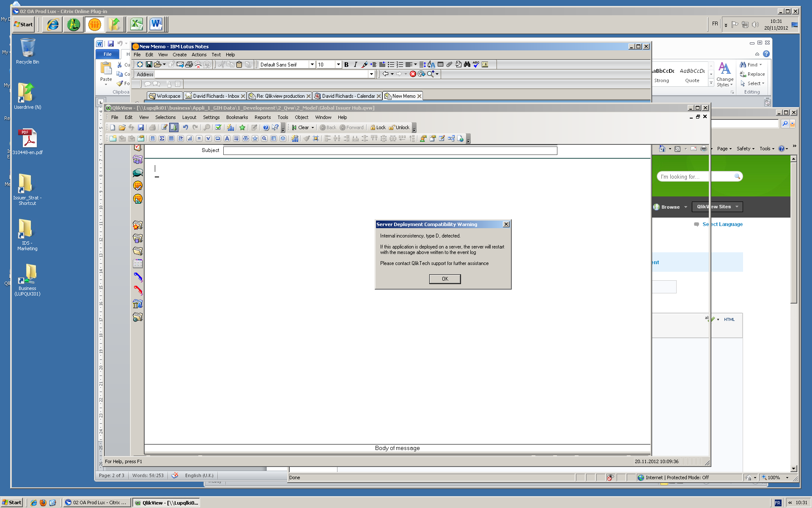812x508 pixels.
Task: Click the Create List Box icon in design toolbar
Action: point(153,138)
